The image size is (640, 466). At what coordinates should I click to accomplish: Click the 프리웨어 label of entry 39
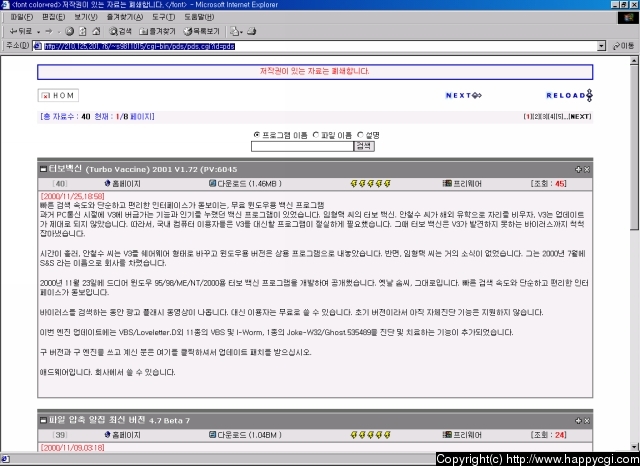tap(462, 435)
